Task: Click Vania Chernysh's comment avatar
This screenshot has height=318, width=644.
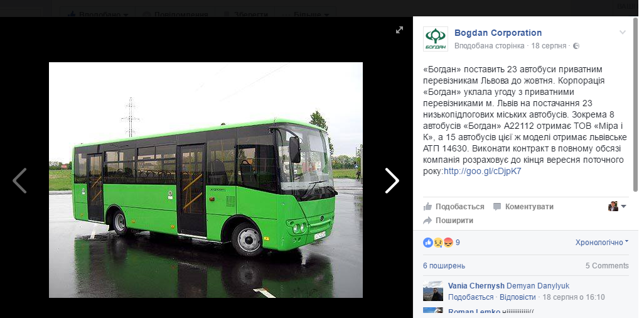Action: [x=433, y=291]
